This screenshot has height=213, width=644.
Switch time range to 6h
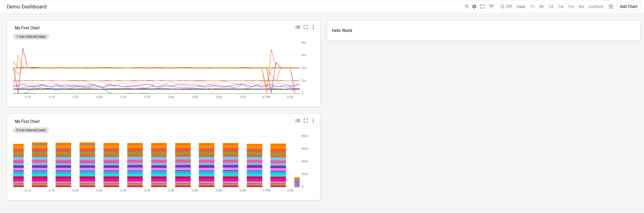tap(542, 6)
